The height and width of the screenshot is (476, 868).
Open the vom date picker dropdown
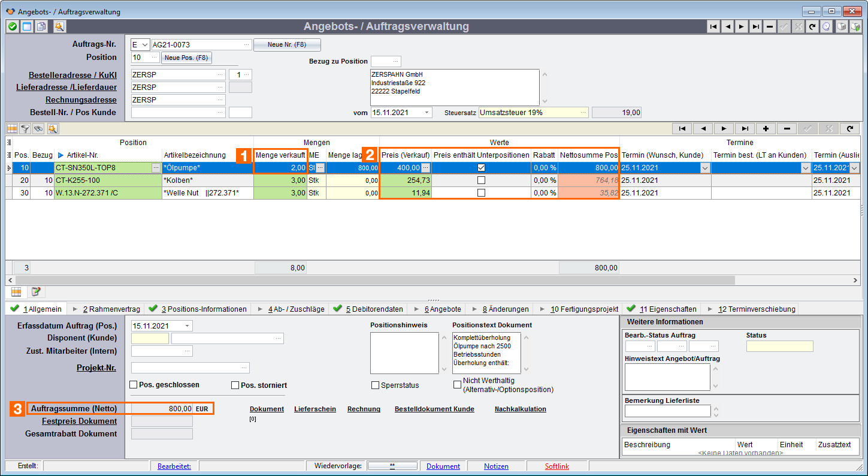[x=427, y=112]
